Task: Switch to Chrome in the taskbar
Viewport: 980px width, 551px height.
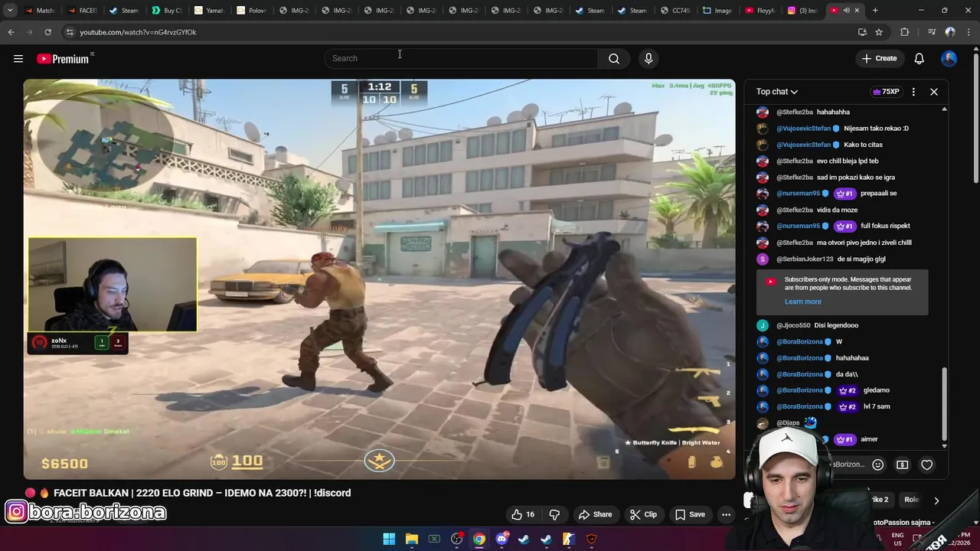Action: [479, 539]
